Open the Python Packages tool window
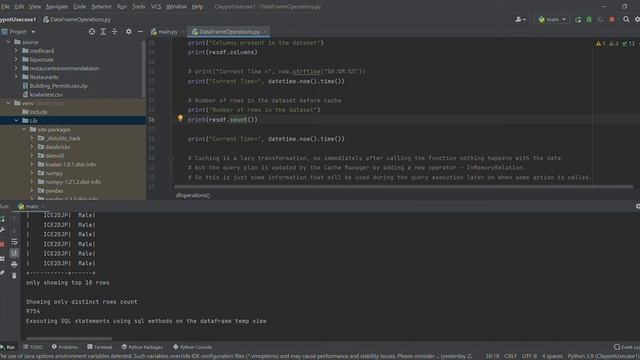This screenshot has height=360, width=640. (142, 347)
